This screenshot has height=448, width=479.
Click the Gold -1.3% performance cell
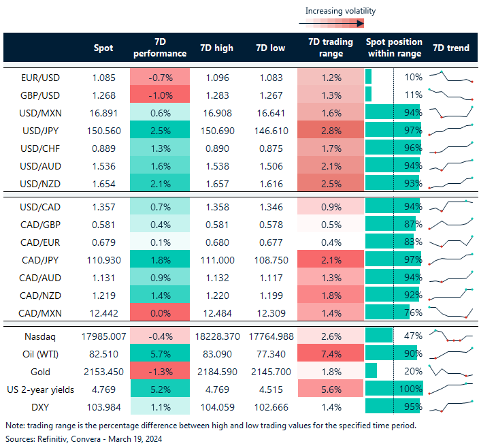(160, 371)
